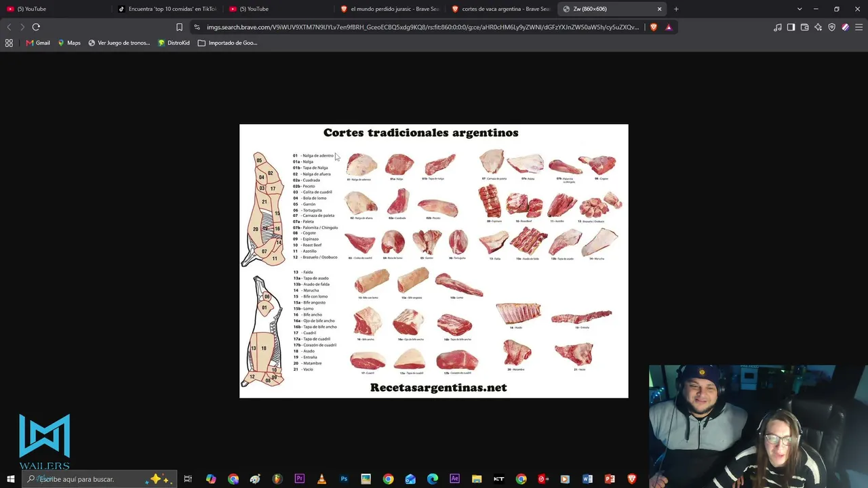Open the Maps bookmark

(x=69, y=43)
